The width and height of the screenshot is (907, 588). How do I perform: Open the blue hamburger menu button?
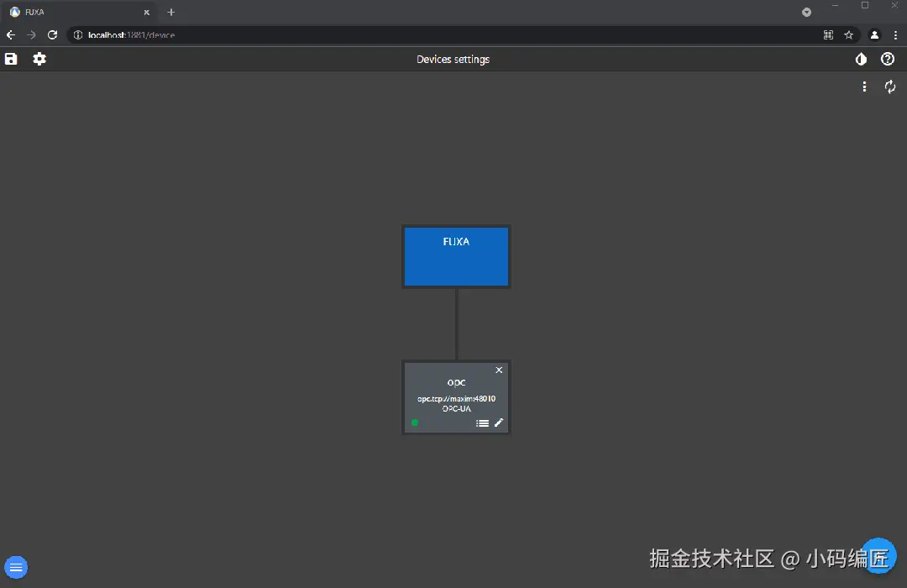[16, 567]
